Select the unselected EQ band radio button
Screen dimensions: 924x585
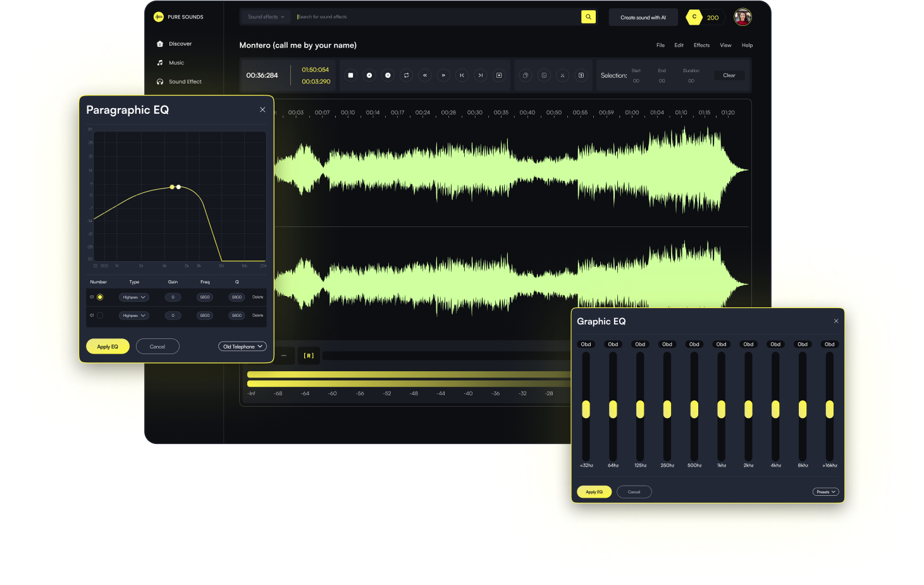tap(100, 316)
